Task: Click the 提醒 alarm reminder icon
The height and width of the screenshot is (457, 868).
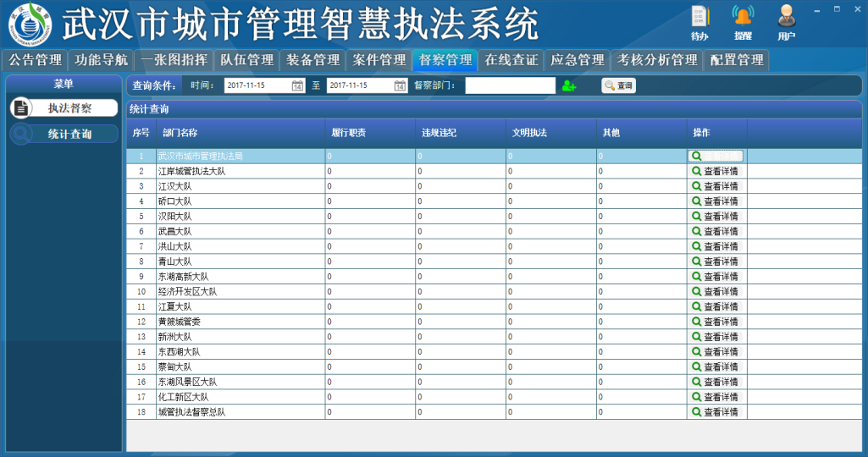Action: pyautogui.click(x=743, y=18)
